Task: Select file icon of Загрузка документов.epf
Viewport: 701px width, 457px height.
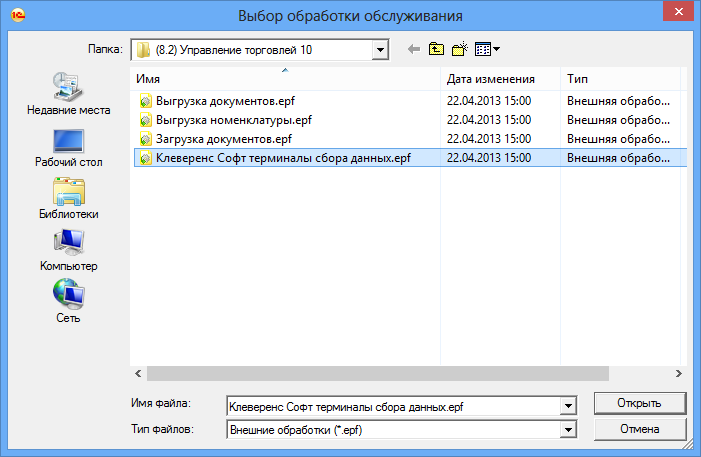Action: tap(145, 139)
